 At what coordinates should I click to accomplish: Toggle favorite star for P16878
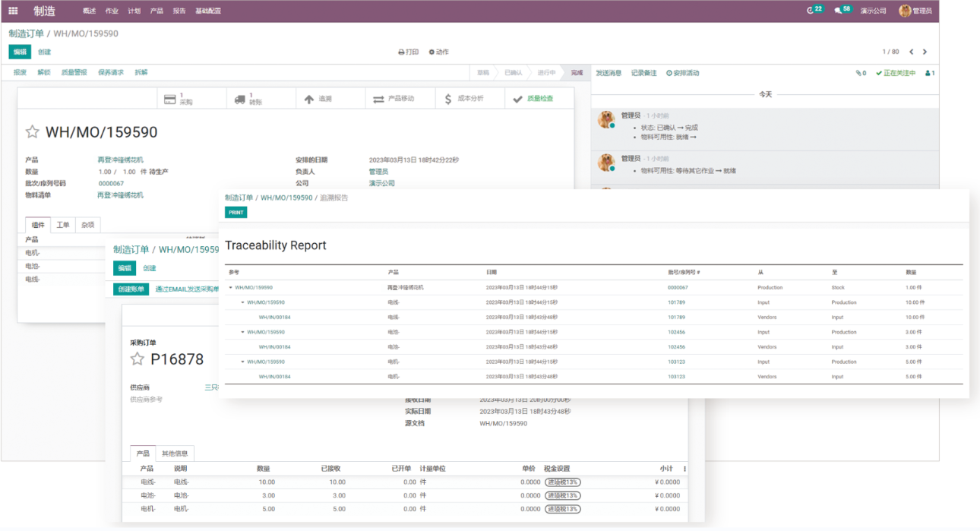[x=137, y=359]
